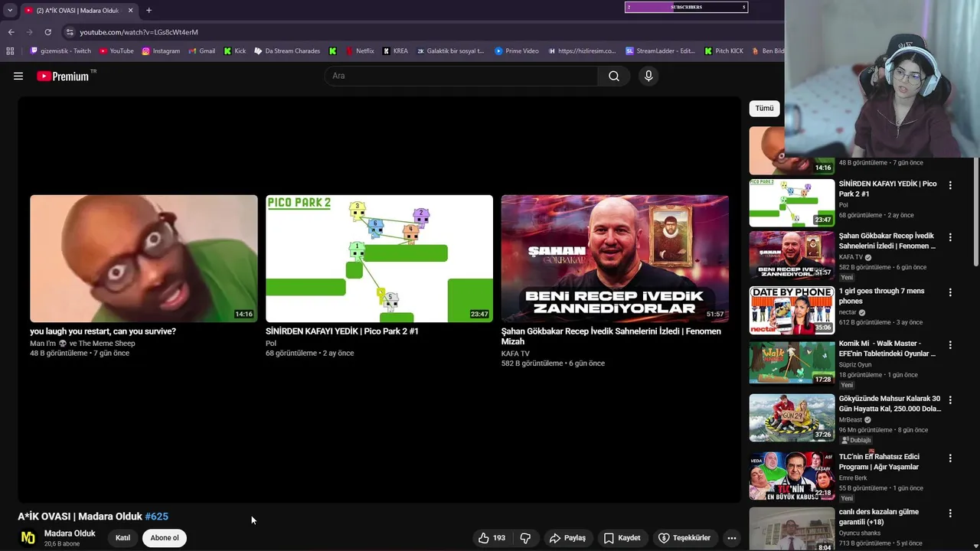Open options for TLC'nin En Rahatsız Edici video
This screenshot has height=551, width=980.
coord(950,458)
